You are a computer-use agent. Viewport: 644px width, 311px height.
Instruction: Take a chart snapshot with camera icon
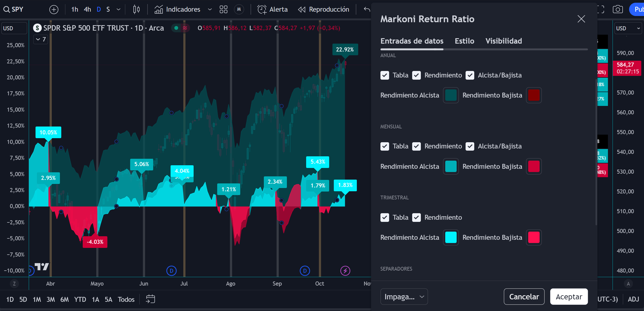click(x=618, y=9)
